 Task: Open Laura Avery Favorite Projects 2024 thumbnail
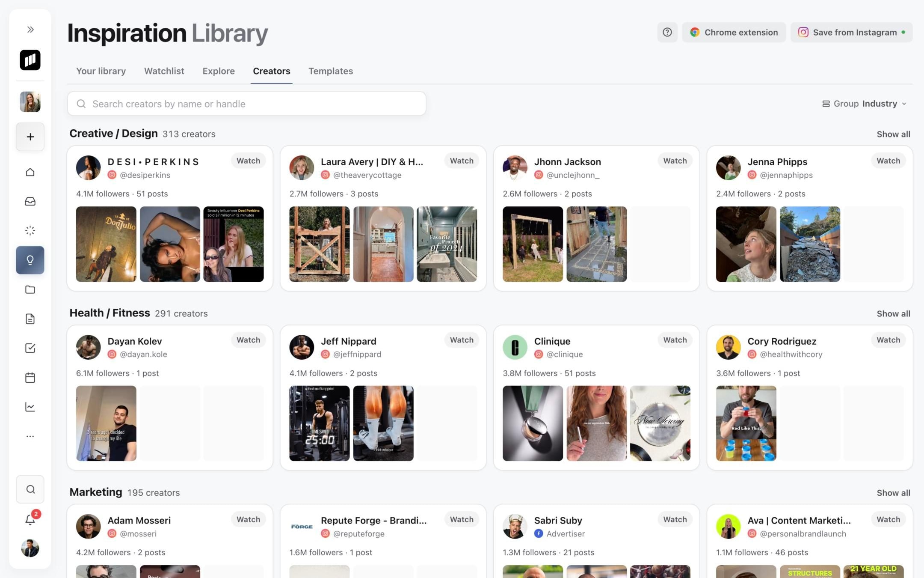tap(447, 244)
